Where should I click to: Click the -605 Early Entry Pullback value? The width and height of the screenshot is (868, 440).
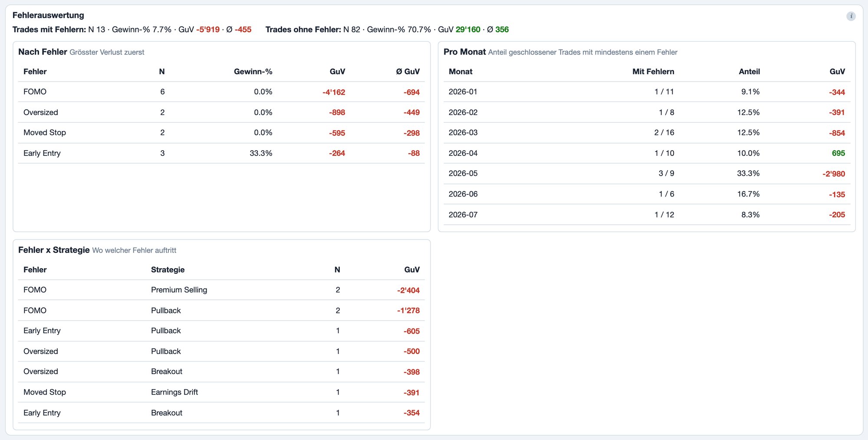[411, 331]
